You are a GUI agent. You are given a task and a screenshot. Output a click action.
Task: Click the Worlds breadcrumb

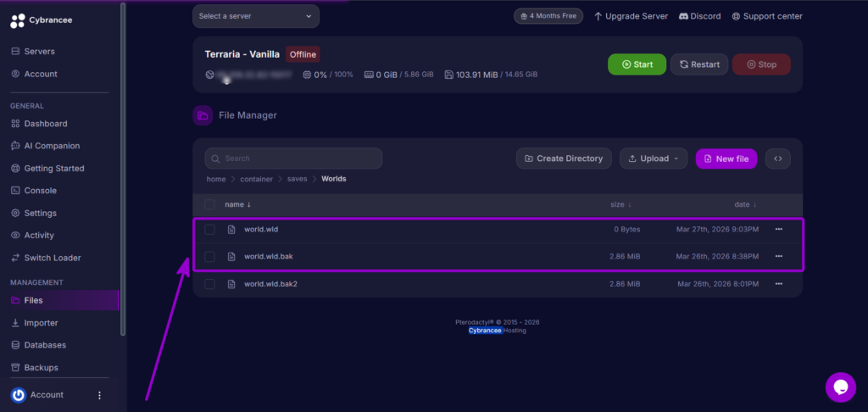click(334, 179)
